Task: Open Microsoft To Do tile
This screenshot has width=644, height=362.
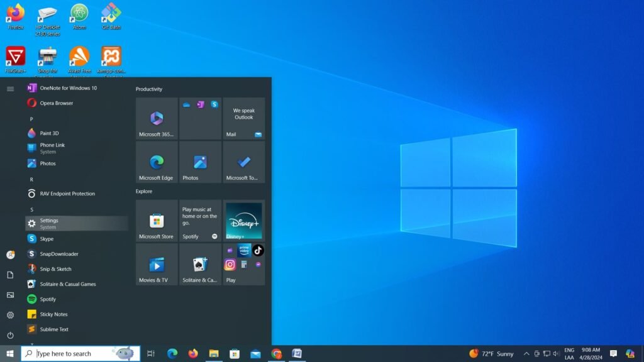Action: 243,162
